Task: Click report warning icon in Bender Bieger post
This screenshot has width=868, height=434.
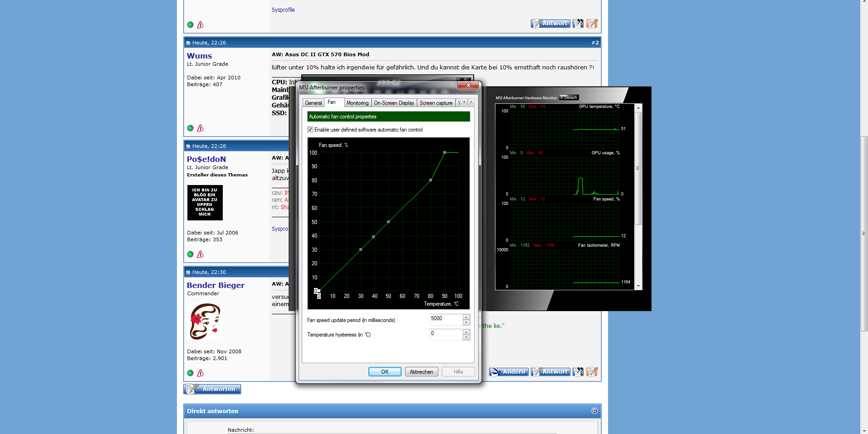Action: coord(201,373)
